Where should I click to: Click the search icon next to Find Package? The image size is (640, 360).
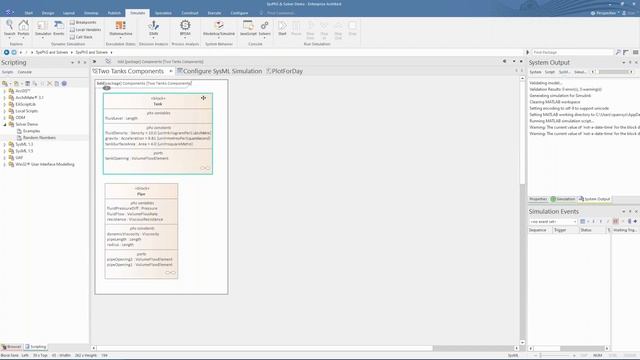click(618, 52)
